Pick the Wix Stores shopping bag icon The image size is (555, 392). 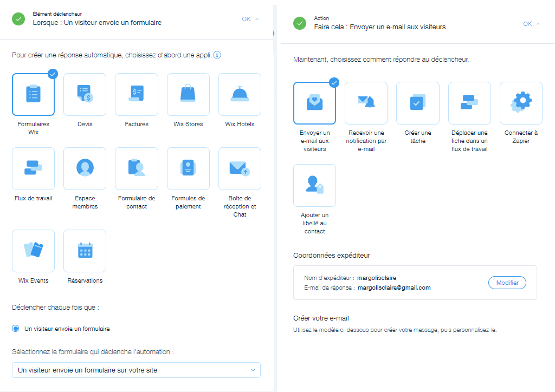pyautogui.click(x=188, y=95)
